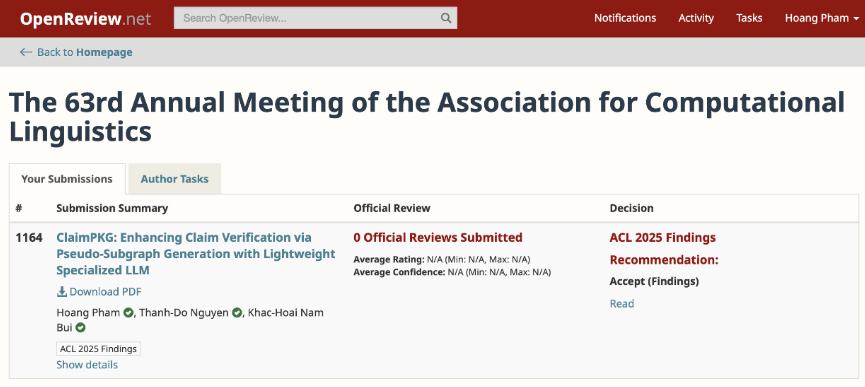Click submission number 1164
Screen dimensions: 865x387
[29, 238]
